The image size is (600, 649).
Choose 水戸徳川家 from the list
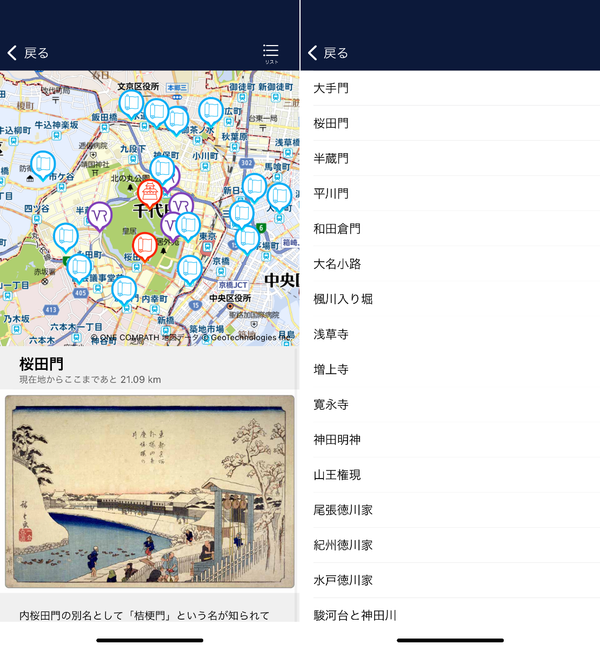(450, 581)
